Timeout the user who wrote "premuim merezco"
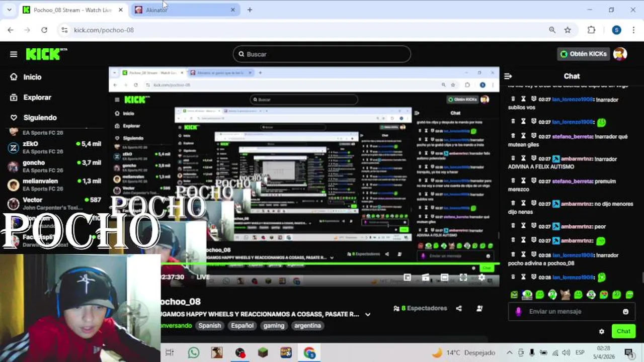Viewport: 644px width, 362px height. 524,181
